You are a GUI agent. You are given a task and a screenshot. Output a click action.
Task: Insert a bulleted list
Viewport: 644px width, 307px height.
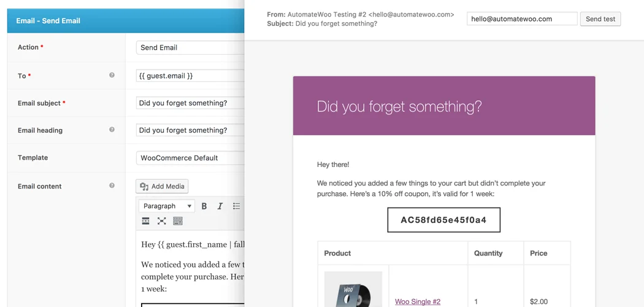(237, 206)
